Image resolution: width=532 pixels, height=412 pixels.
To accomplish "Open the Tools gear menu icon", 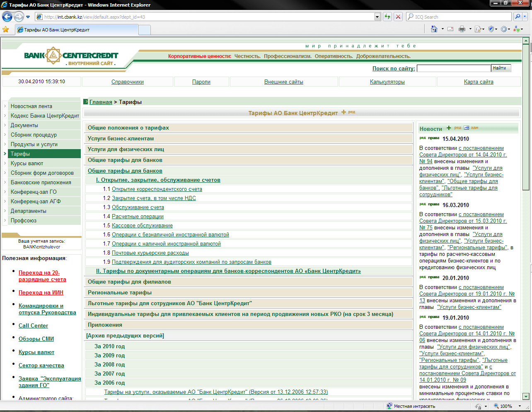I will pos(505,29).
